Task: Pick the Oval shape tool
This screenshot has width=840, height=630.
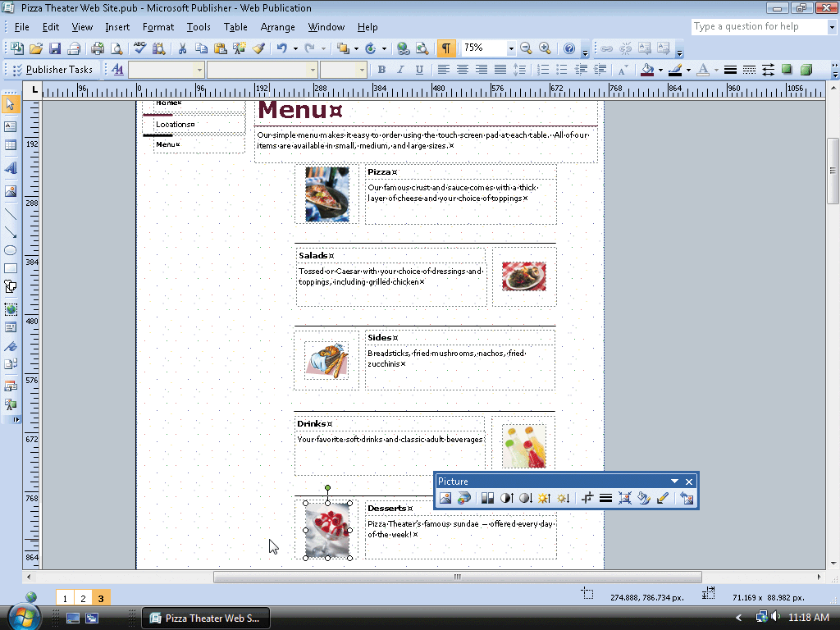Action: tap(11, 250)
